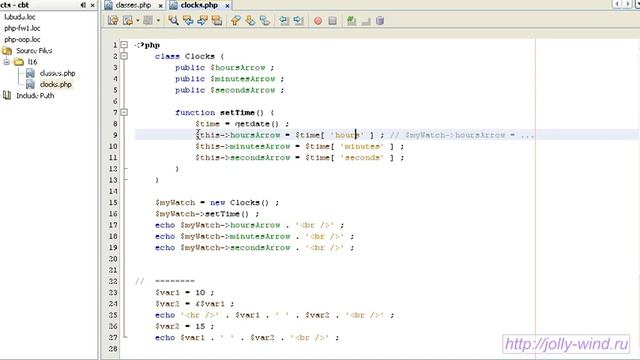Click 'public $hoursArrow ;' declaration
This screenshot has height=360, width=640.
click(224, 68)
